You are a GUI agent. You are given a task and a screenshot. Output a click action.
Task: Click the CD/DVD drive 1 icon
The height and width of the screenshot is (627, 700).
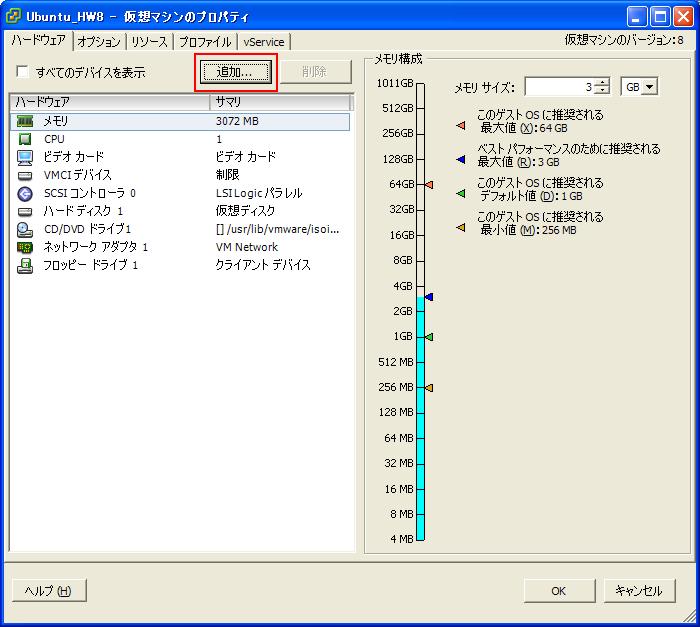pyautogui.click(x=25, y=230)
